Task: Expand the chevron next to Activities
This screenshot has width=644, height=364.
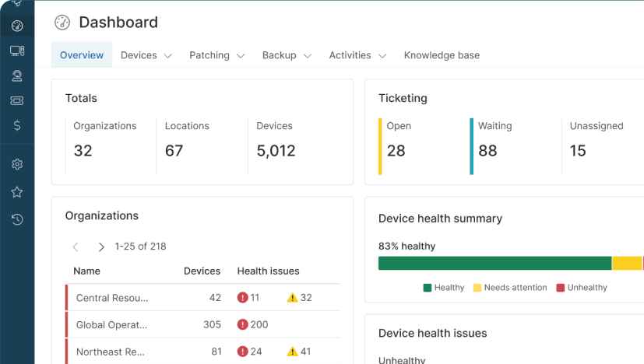Action: pos(382,56)
